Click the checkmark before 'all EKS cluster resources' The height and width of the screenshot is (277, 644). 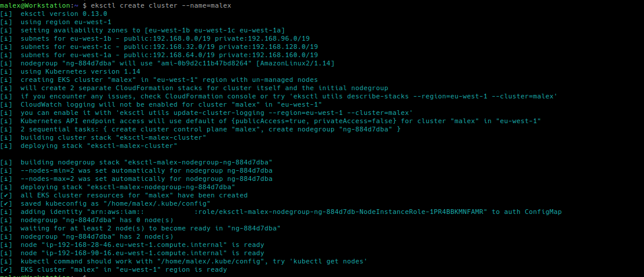[6, 195]
